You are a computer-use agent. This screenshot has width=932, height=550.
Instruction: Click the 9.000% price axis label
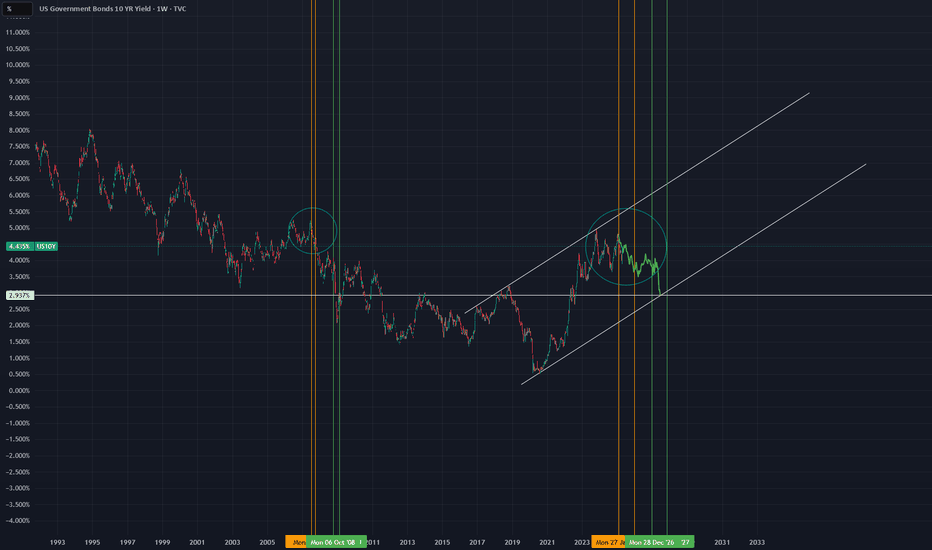18,98
